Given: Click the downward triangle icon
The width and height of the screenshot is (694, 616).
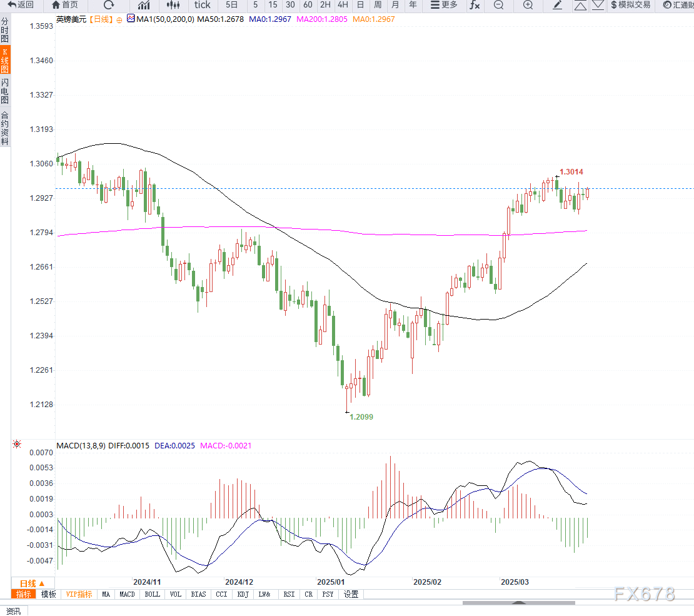Looking at the screenshot, I should [x=598, y=5].
